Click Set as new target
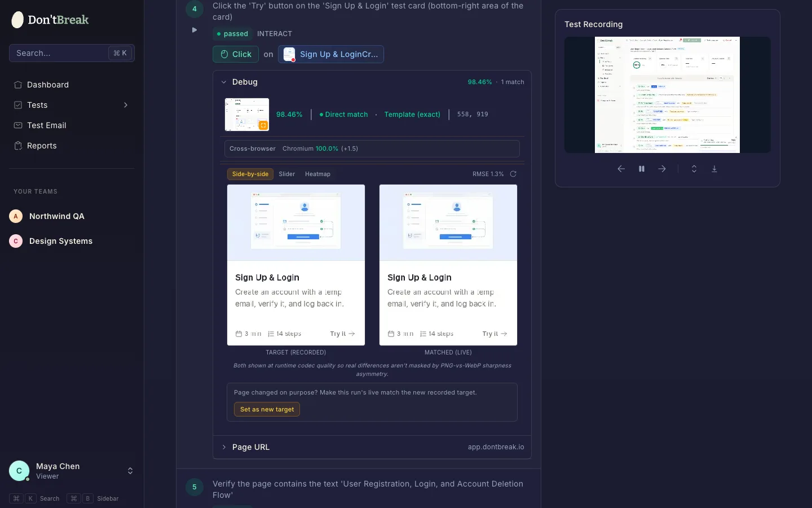The height and width of the screenshot is (508, 812). (267, 409)
